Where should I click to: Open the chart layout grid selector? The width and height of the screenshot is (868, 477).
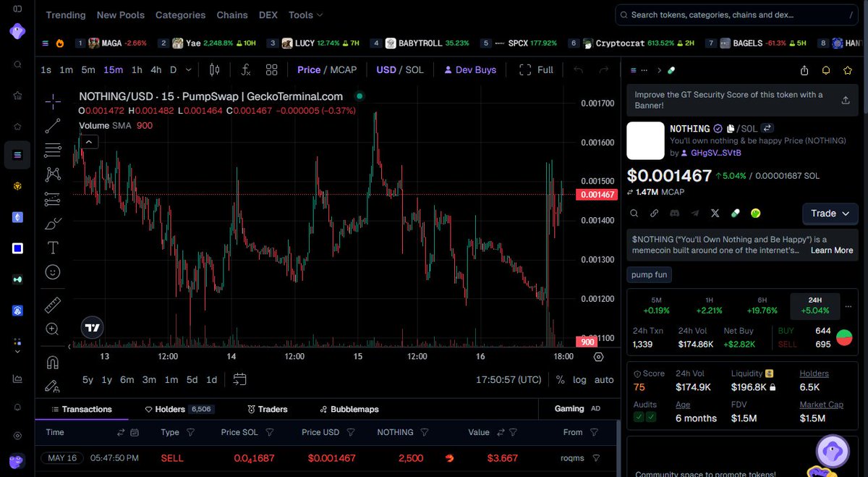pyautogui.click(x=272, y=69)
